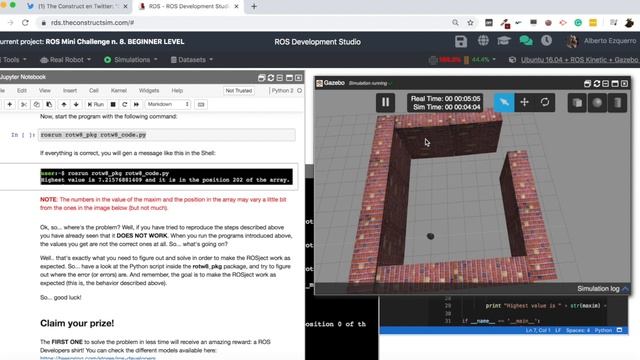Open the Markdown cell type dropdown

(x=168, y=104)
